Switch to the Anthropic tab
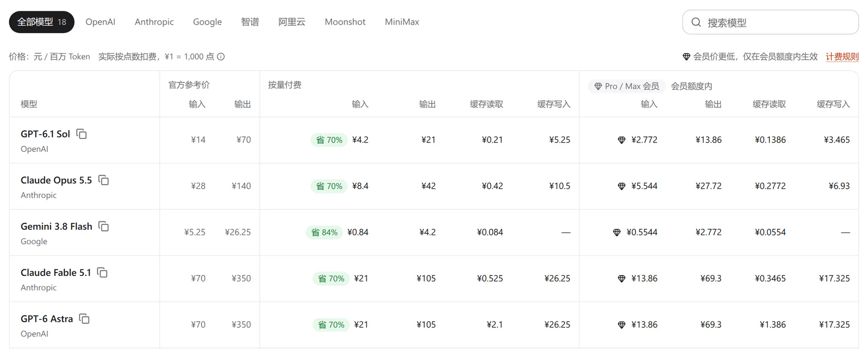The width and height of the screenshot is (868, 349). (154, 22)
